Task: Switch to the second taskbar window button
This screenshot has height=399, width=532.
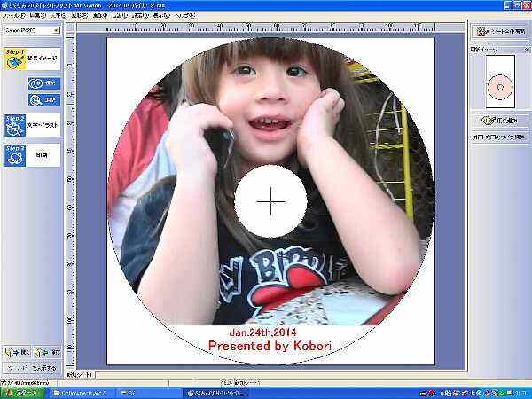Action: [x=147, y=394]
